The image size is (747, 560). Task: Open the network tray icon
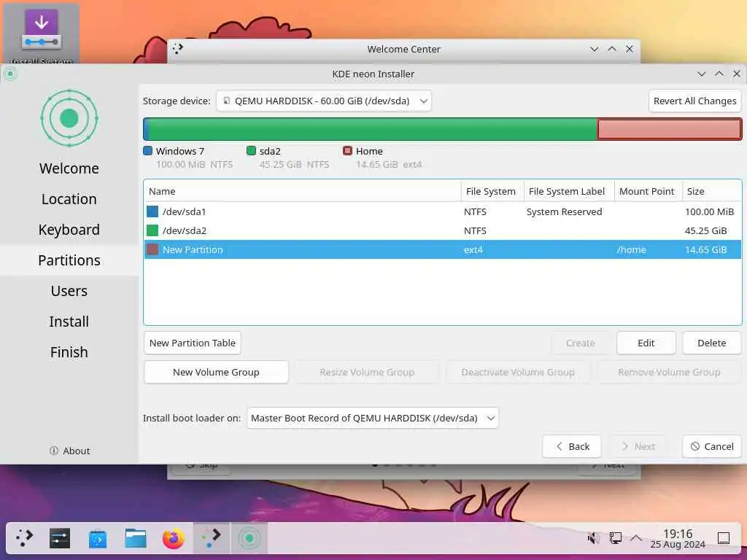(x=615, y=538)
